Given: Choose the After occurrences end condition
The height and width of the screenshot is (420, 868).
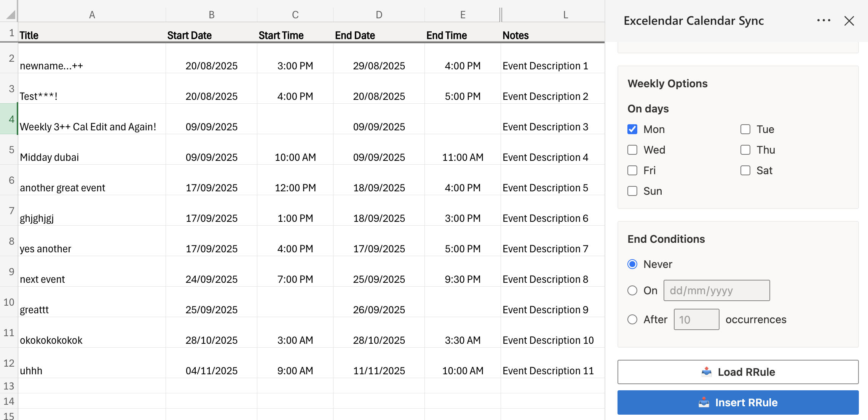Looking at the screenshot, I should pos(632,319).
